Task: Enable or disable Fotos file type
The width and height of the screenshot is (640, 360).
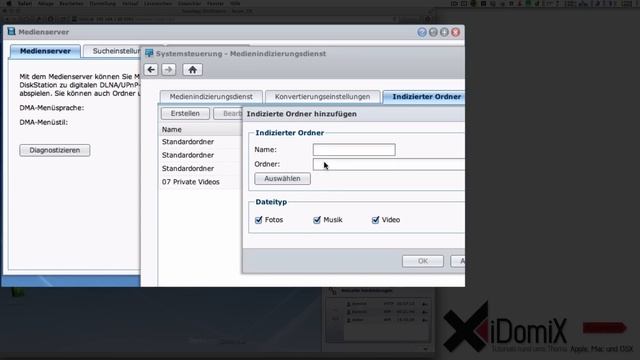Action: pos(258,220)
